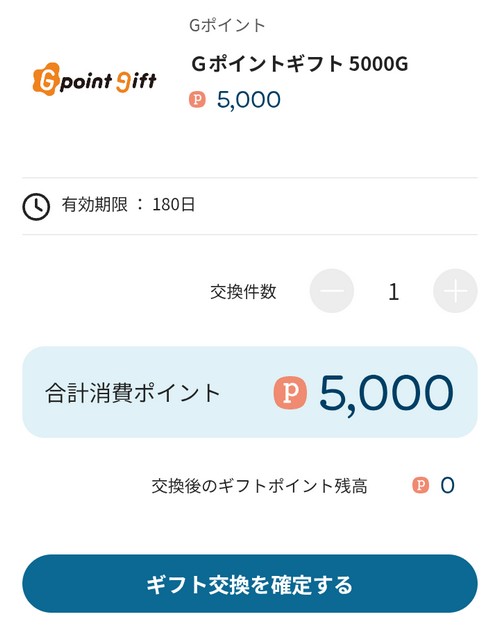500x633 pixels.
Task: Select the Gポイントギフト 5000G title
Action: pos(299,64)
